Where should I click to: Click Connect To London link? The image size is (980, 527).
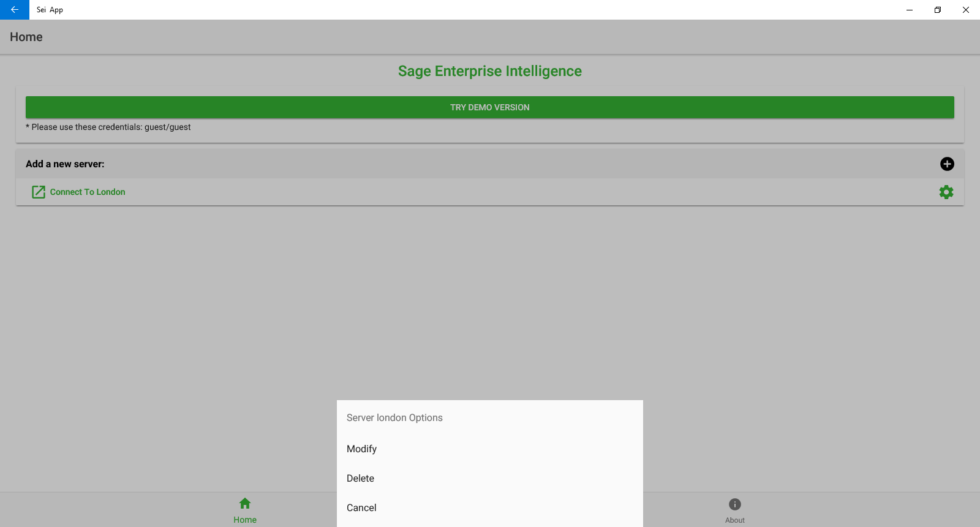click(88, 192)
